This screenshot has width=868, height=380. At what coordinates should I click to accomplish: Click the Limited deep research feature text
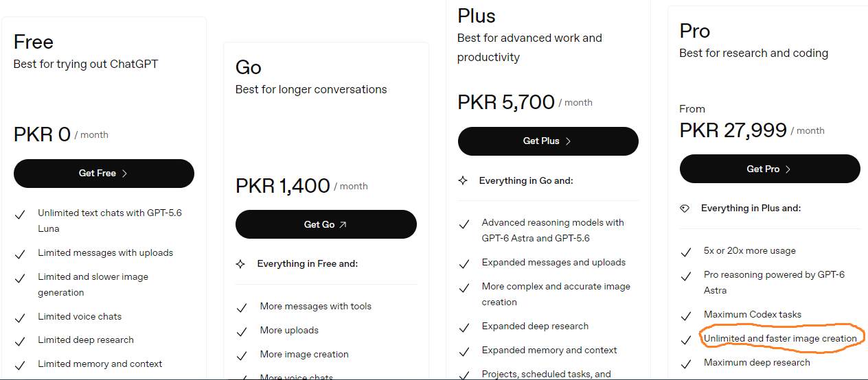click(86, 340)
